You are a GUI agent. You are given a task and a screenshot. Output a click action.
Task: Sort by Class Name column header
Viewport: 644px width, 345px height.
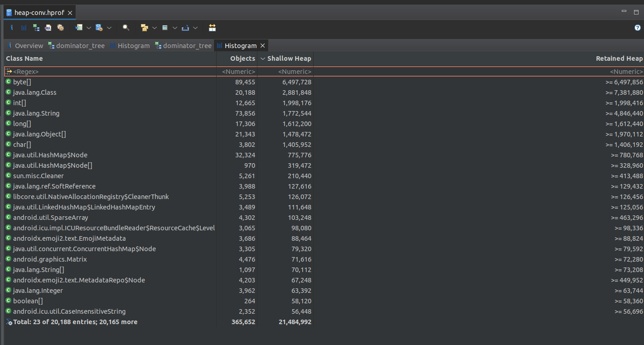pos(110,58)
